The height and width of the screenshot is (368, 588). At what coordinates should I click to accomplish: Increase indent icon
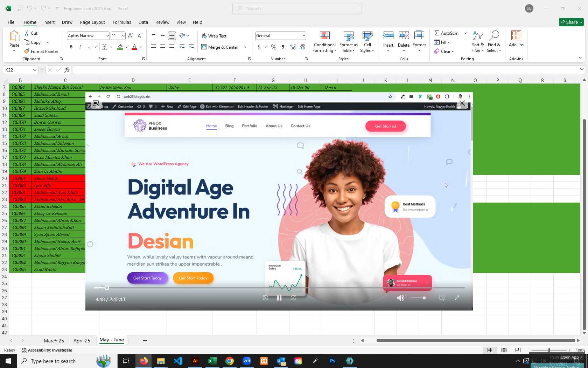[191, 47]
